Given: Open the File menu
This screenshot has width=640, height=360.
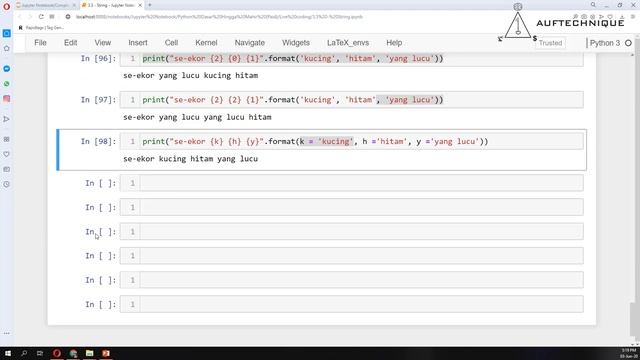Looking at the screenshot, I should 40,43.
